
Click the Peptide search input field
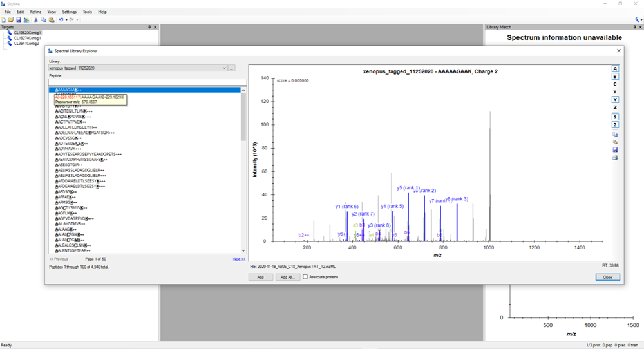click(147, 82)
